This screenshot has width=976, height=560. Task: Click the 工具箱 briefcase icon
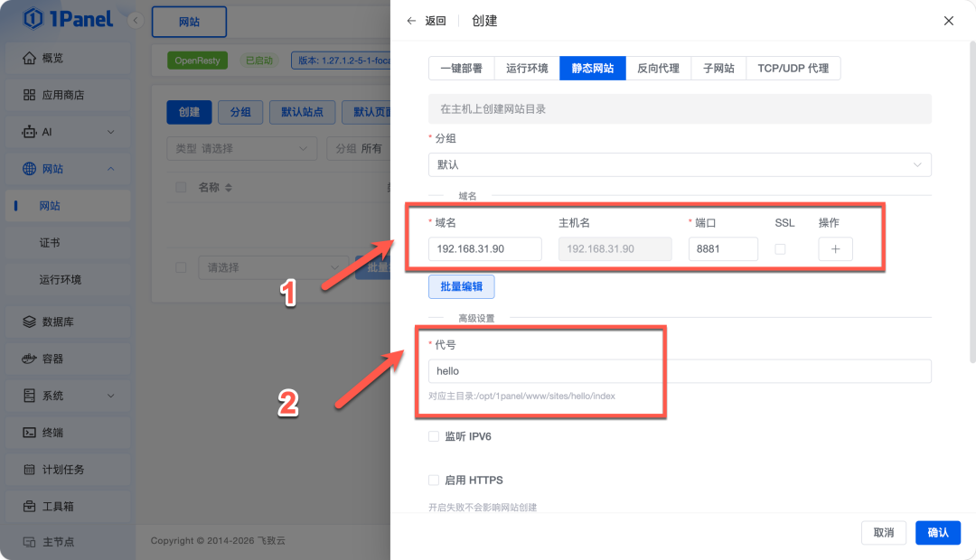pyautogui.click(x=29, y=507)
